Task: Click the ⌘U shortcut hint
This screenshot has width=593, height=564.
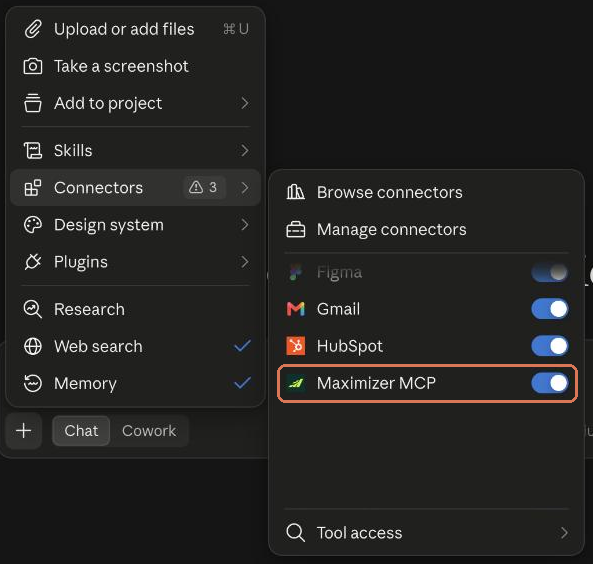Action: [x=236, y=29]
